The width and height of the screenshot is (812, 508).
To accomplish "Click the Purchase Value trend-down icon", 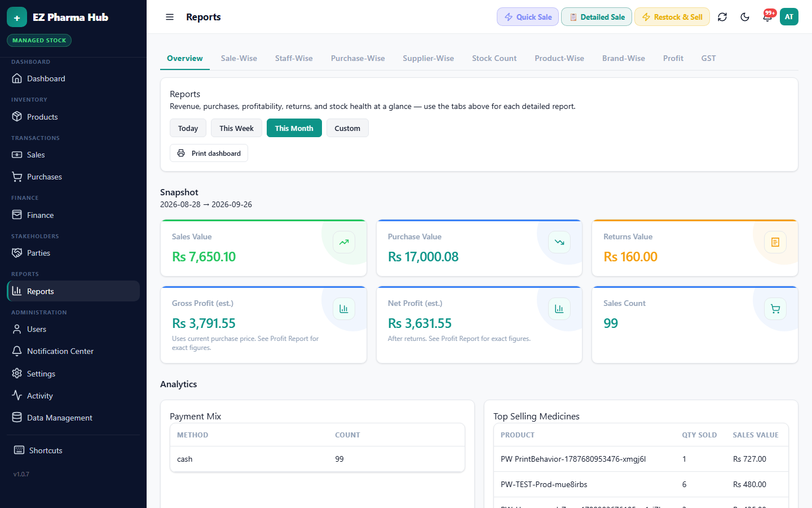I will (x=559, y=242).
